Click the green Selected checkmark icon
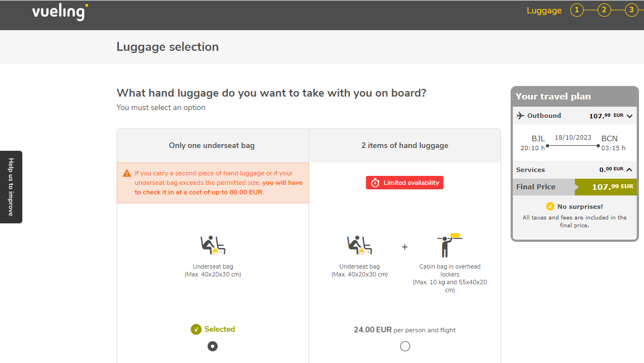Image resolution: width=644 pixels, height=363 pixels. pyautogui.click(x=196, y=329)
